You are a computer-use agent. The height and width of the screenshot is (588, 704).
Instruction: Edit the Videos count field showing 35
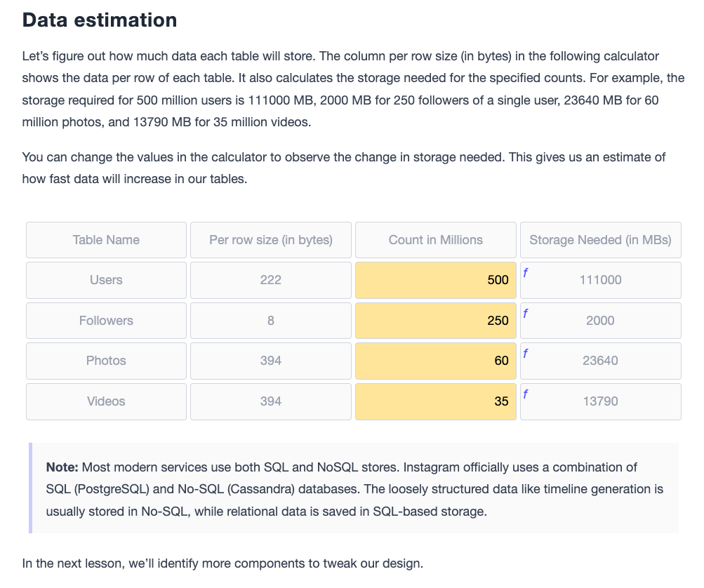click(x=435, y=401)
